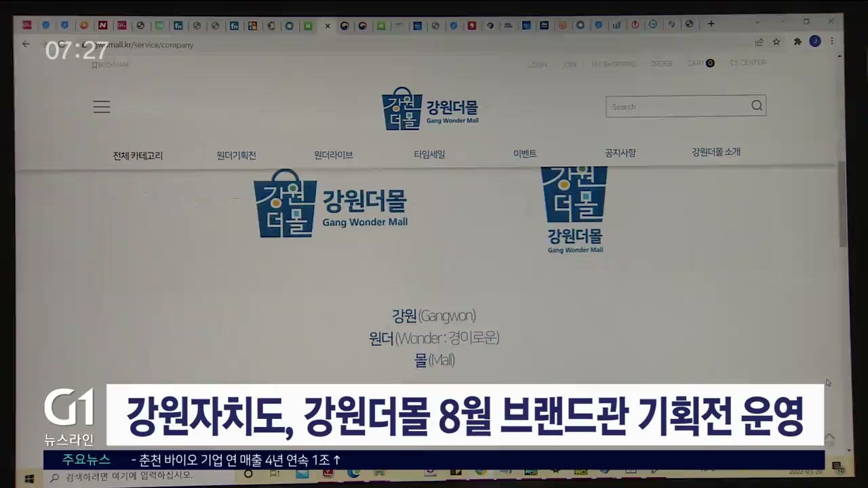Go to 원더기획전 menu item
868x488 pixels.
[236, 155]
